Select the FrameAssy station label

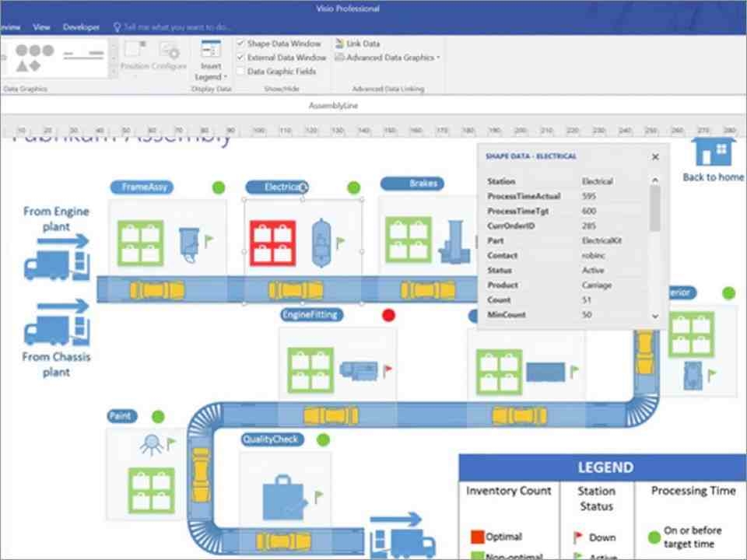pyautogui.click(x=142, y=187)
